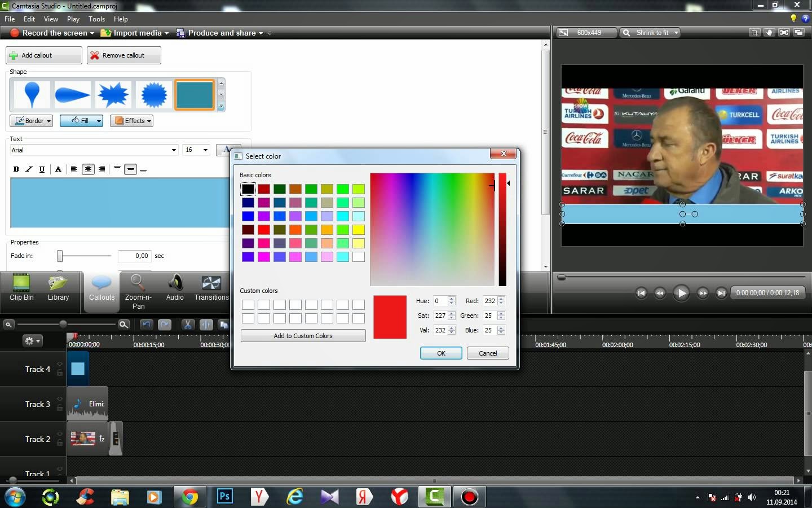The height and width of the screenshot is (508, 812).
Task: Switch preview to full screen mode
Action: [x=784, y=33]
